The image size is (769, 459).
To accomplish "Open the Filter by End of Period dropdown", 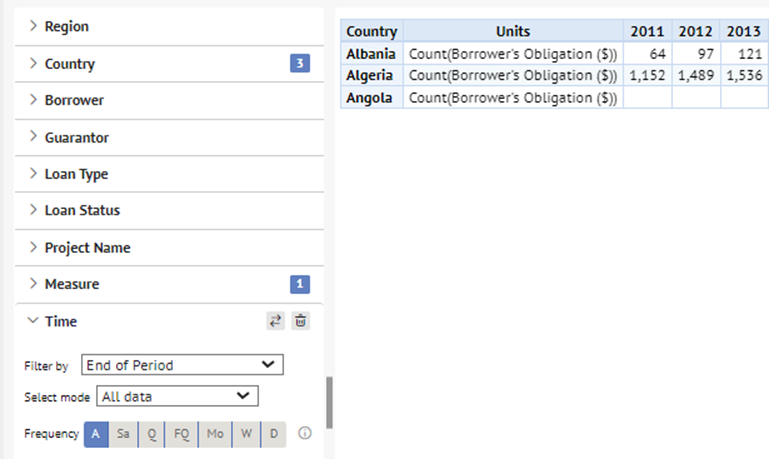I will [182, 365].
